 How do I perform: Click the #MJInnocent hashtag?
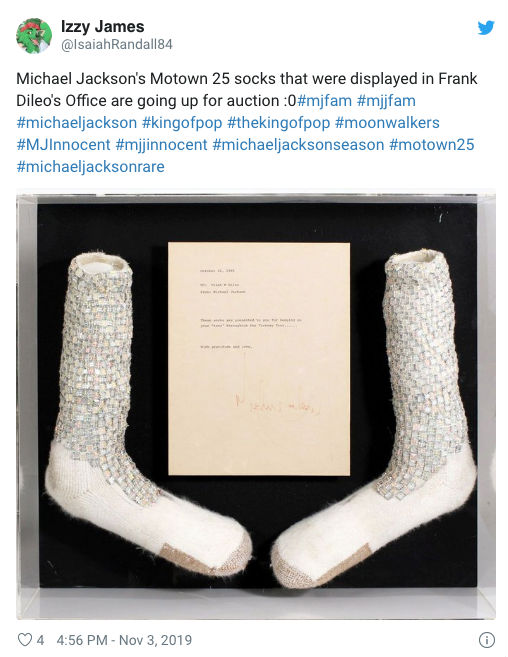(x=63, y=145)
